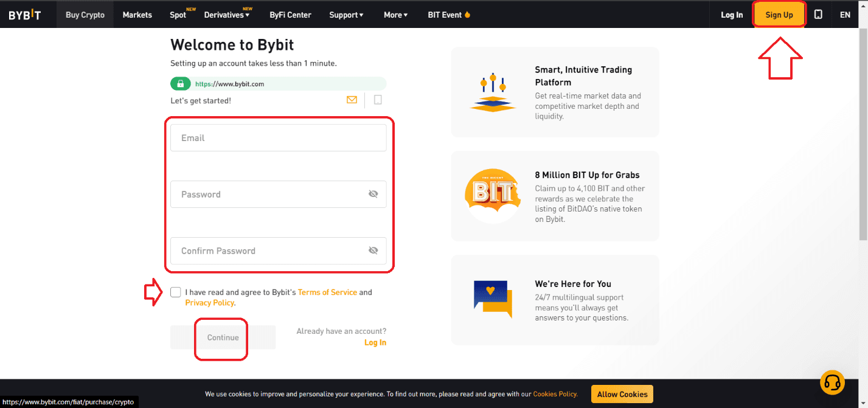Image resolution: width=868 pixels, height=408 pixels.
Task: Go to the Markets page
Action: (x=137, y=15)
